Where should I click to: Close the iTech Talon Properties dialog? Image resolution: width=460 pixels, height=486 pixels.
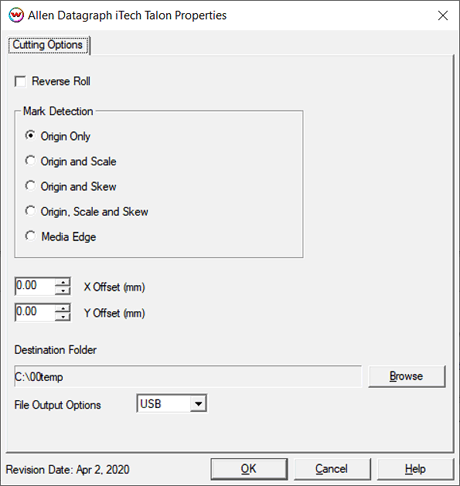click(x=443, y=15)
